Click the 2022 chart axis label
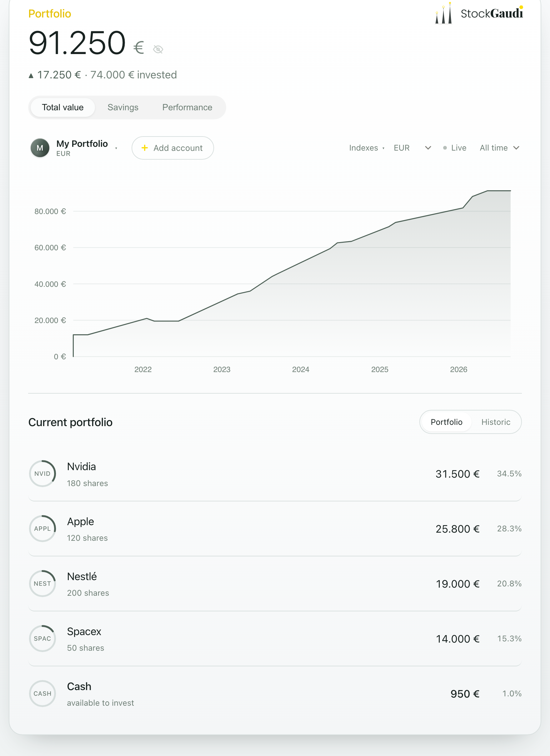Viewport: 550px width, 756px height. point(143,369)
